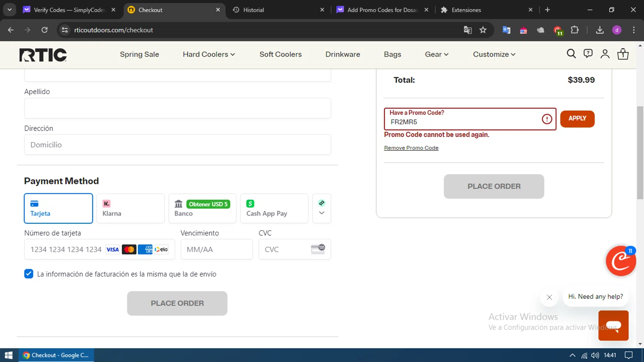
Task: Switch to the Extensiones tab
Action: [486, 10]
